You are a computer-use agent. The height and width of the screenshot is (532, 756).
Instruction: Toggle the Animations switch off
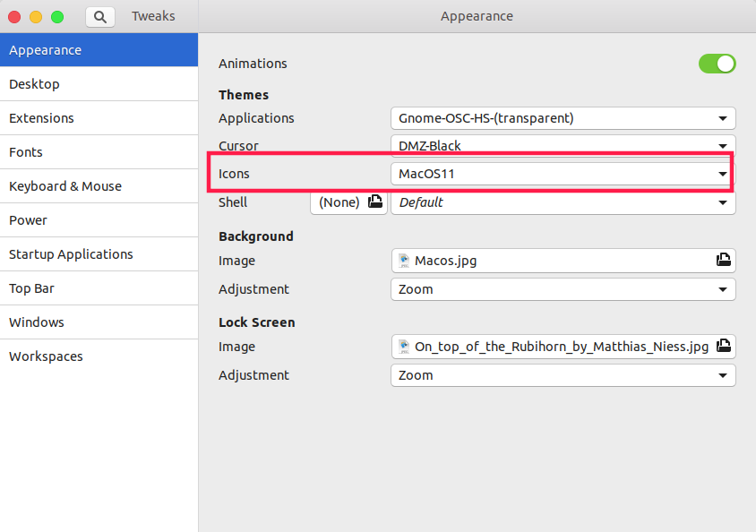(717, 64)
